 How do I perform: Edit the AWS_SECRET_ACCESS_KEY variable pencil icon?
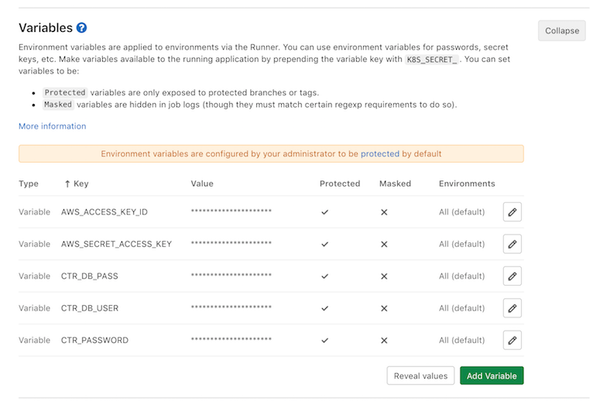[x=512, y=244]
